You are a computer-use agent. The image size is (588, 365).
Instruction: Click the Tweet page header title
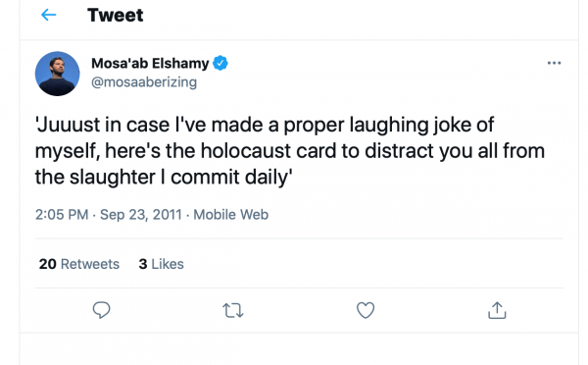coord(116,15)
